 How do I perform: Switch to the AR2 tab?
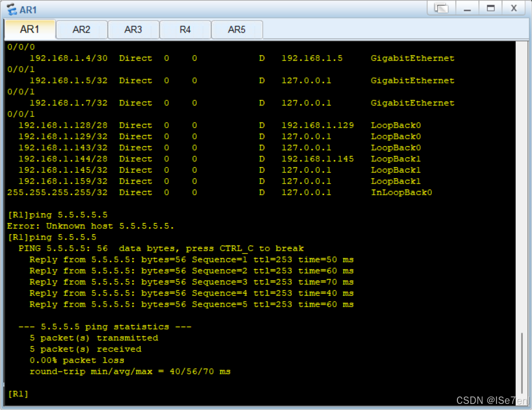(x=82, y=30)
